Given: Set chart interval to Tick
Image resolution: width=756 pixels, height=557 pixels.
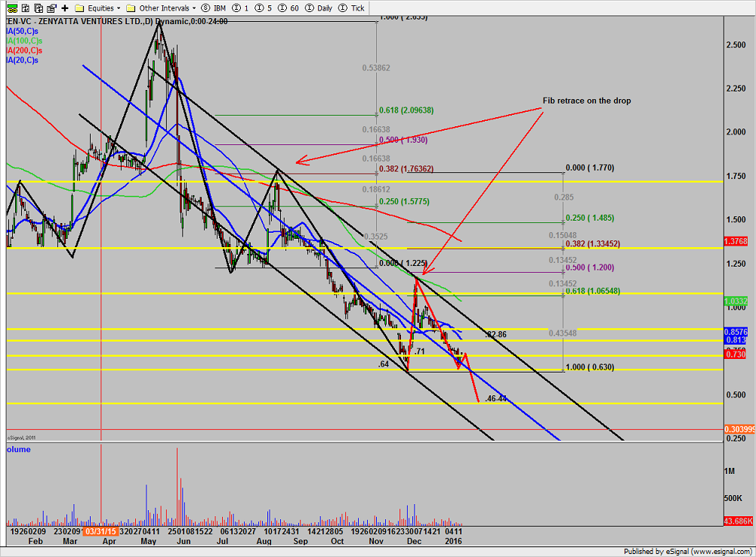Looking at the screenshot, I should tap(352, 8).
